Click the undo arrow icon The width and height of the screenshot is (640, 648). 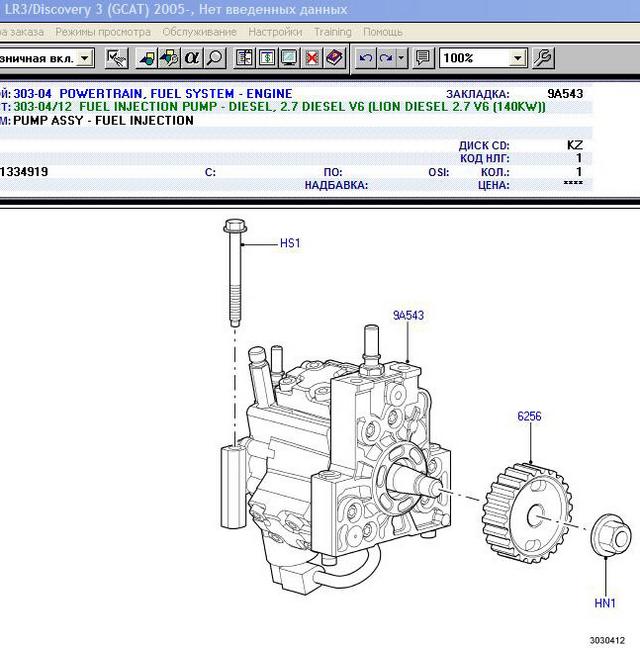(365, 58)
